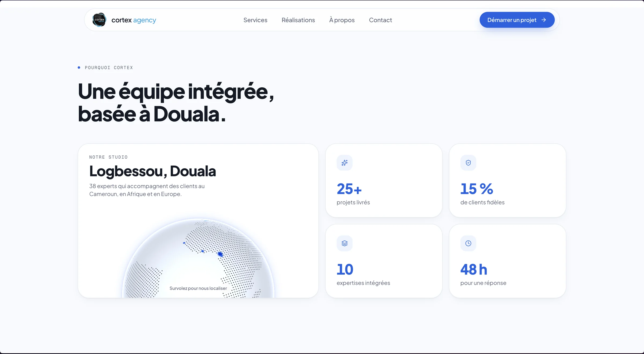The height and width of the screenshot is (354, 644).
Task: Click the "expertises intégrées" label
Action: coord(363,283)
